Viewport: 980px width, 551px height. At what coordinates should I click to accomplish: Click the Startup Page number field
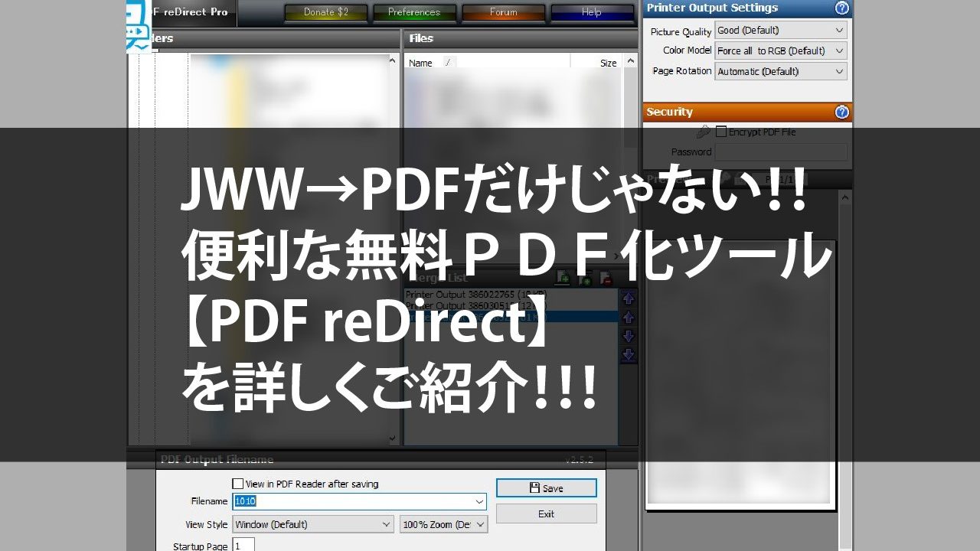coord(243,546)
